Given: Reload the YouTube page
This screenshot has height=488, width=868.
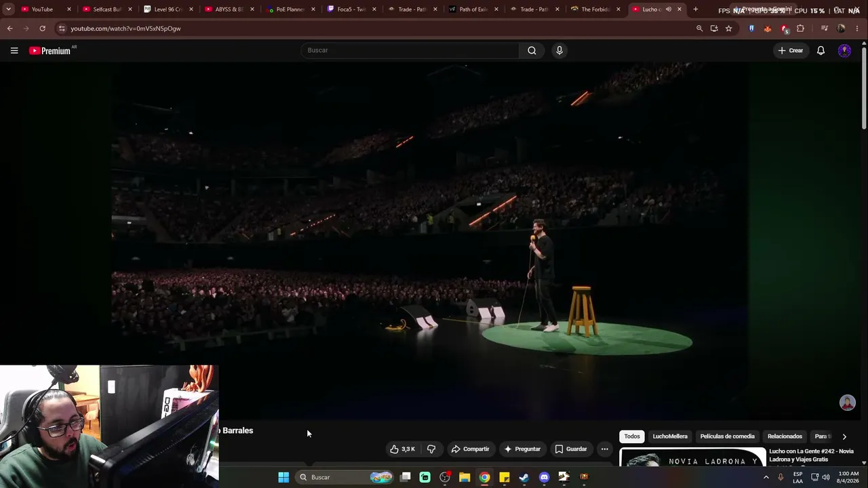Looking at the screenshot, I should click(x=42, y=28).
